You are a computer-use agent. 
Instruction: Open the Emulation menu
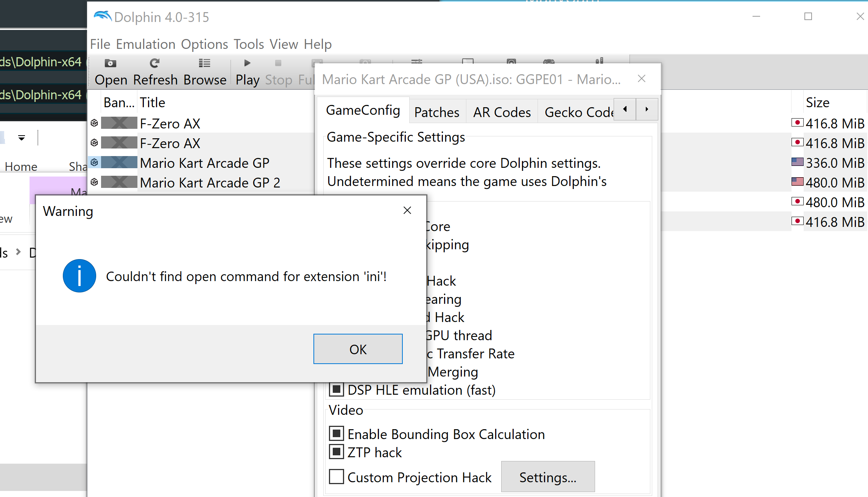146,44
